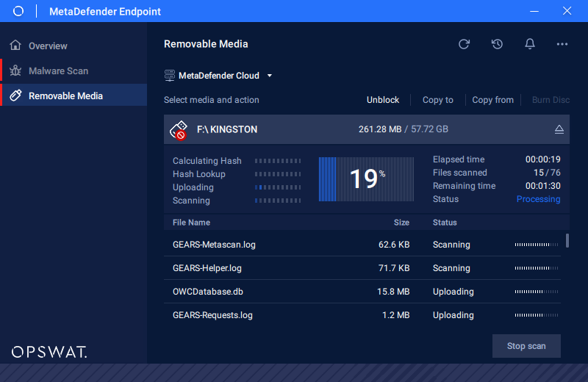Expand the MetaDefender Cloud dropdown arrow
This screenshot has height=382, width=588.
pos(269,76)
